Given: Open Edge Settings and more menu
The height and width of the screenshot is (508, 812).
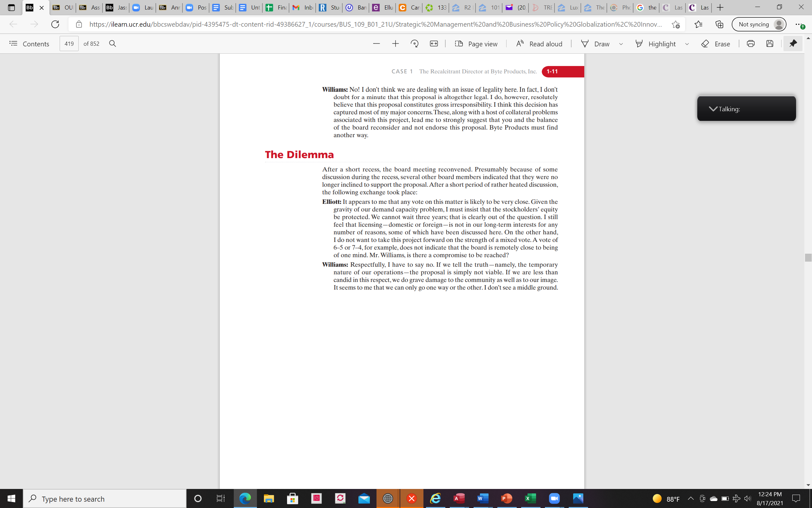Looking at the screenshot, I should 800,24.
